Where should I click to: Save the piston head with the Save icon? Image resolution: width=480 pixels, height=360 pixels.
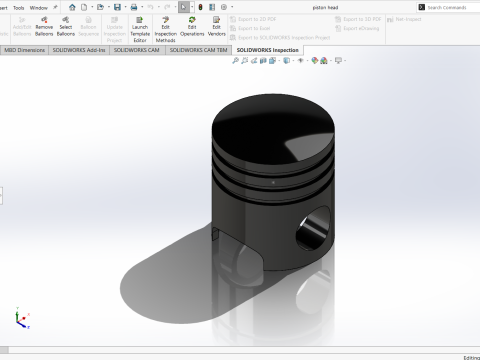pyautogui.click(x=117, y=7)
